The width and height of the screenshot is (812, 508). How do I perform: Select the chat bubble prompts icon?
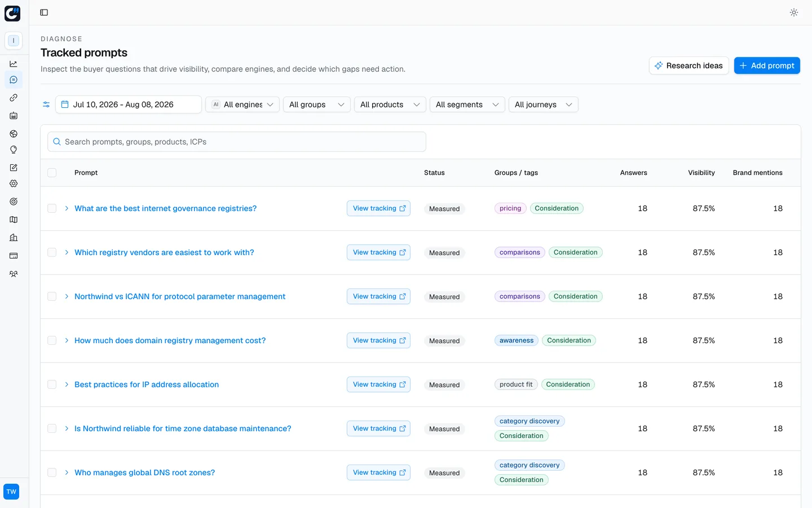pyautogui.click(x=14, y=80)
